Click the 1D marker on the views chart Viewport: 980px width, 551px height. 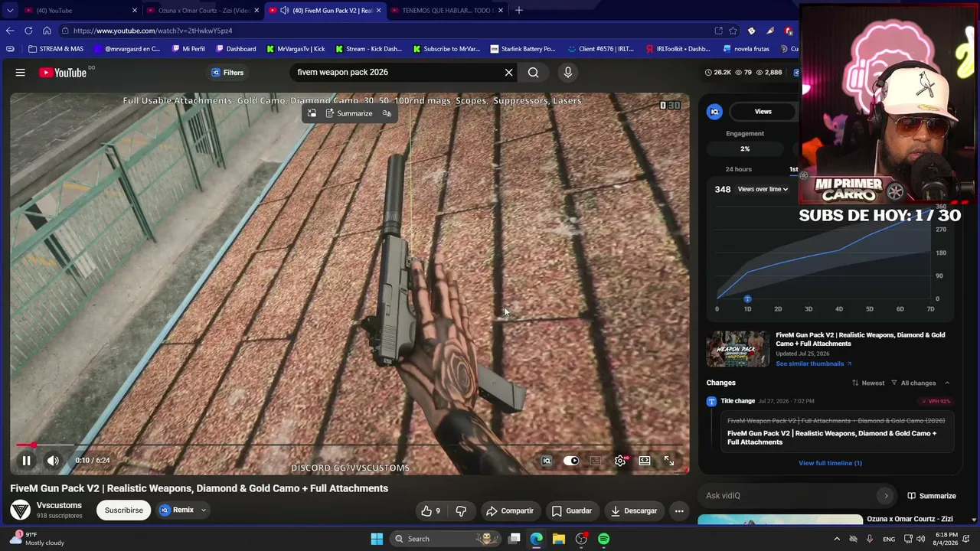pyautogui.click(x=747, y=299)
